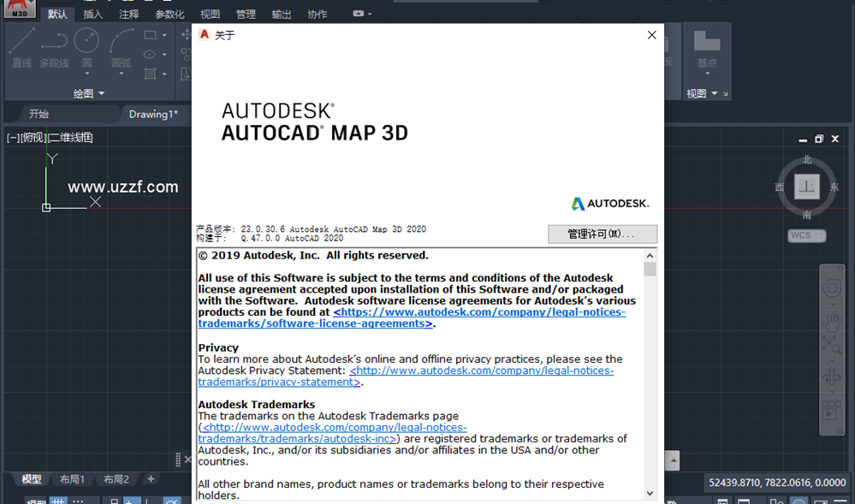
Task: Click the About dialog scrollbar up arrow
Action: point(650,256)
